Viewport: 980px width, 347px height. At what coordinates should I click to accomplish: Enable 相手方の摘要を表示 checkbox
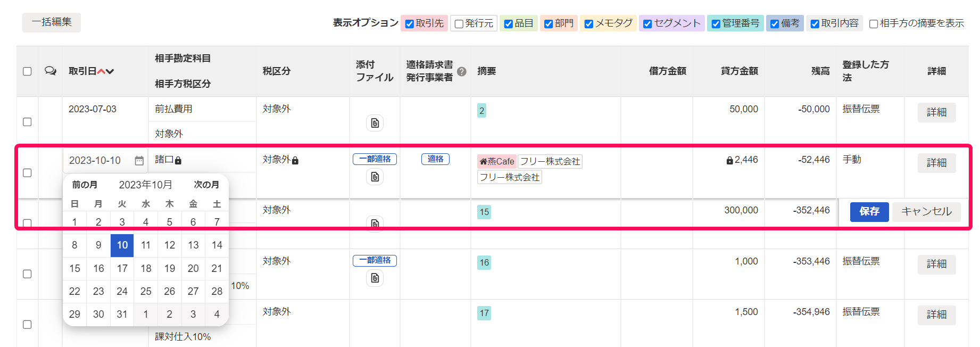tap(874, 24)
